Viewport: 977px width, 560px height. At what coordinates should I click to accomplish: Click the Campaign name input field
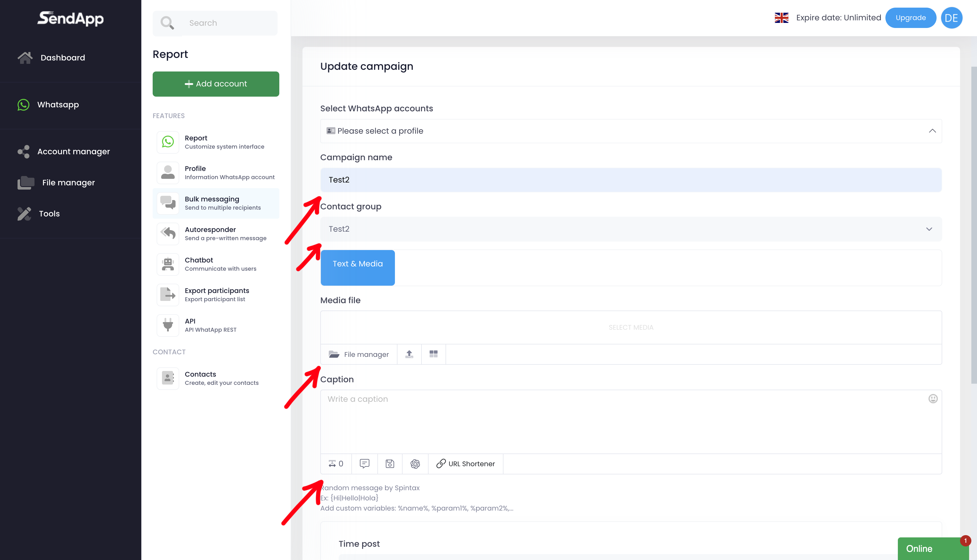(631, 180)
